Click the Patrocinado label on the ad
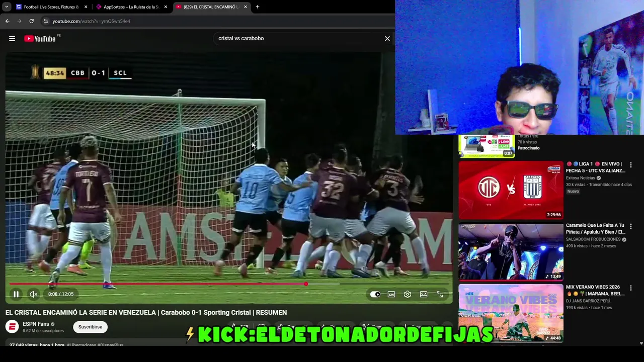The height and width of the screenshot is (362, 644). 528,148
